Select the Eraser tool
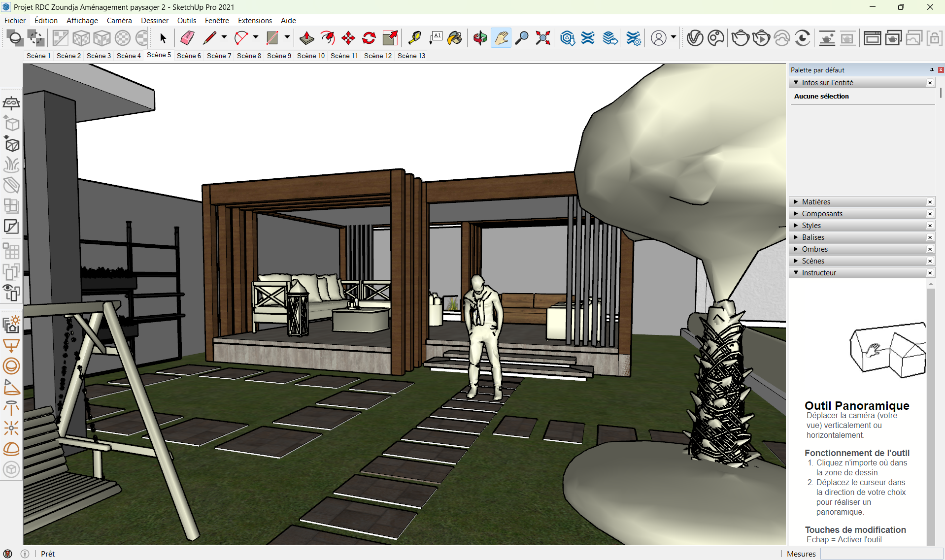This screenshot has width=945, height=560. 187,38
